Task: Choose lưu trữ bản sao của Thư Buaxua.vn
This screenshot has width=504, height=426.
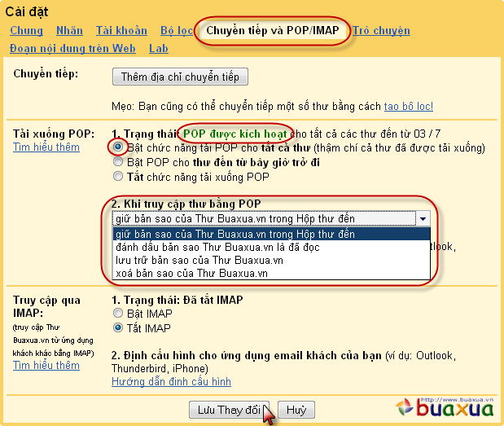Action: click(x=271, y=260)
